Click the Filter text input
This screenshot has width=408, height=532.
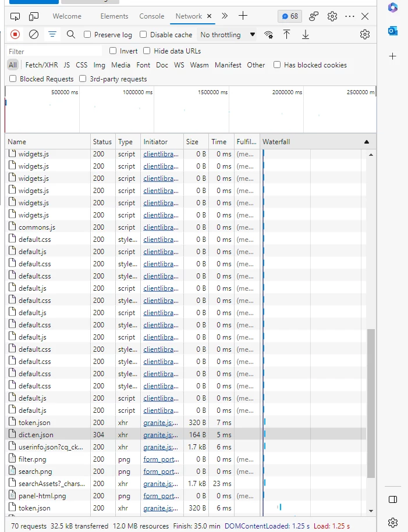click(54, 51)
